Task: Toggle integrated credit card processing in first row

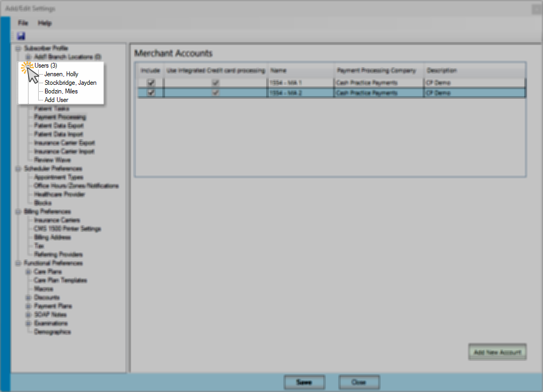Action: pos(216,83)
